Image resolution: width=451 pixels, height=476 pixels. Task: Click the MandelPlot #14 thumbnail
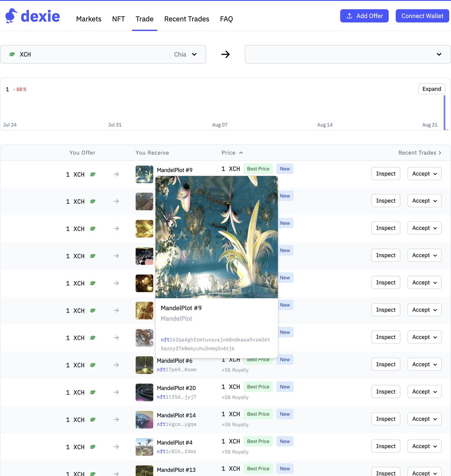point(145,420)
